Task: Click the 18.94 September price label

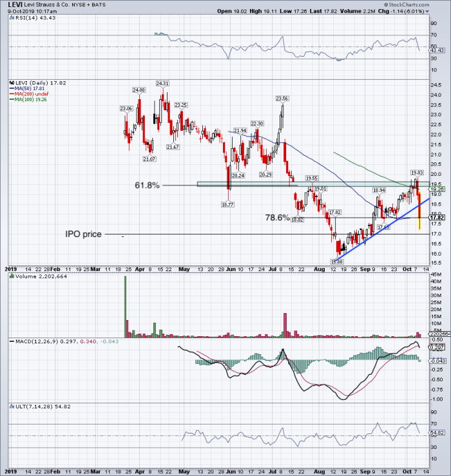Action: 379,190
